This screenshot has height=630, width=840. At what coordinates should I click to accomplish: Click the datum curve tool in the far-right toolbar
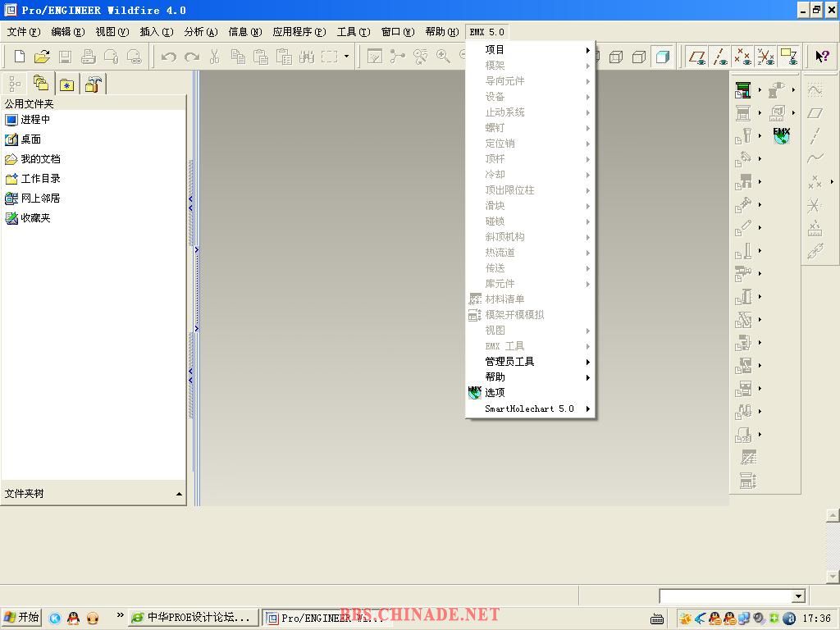pos(815,158)
